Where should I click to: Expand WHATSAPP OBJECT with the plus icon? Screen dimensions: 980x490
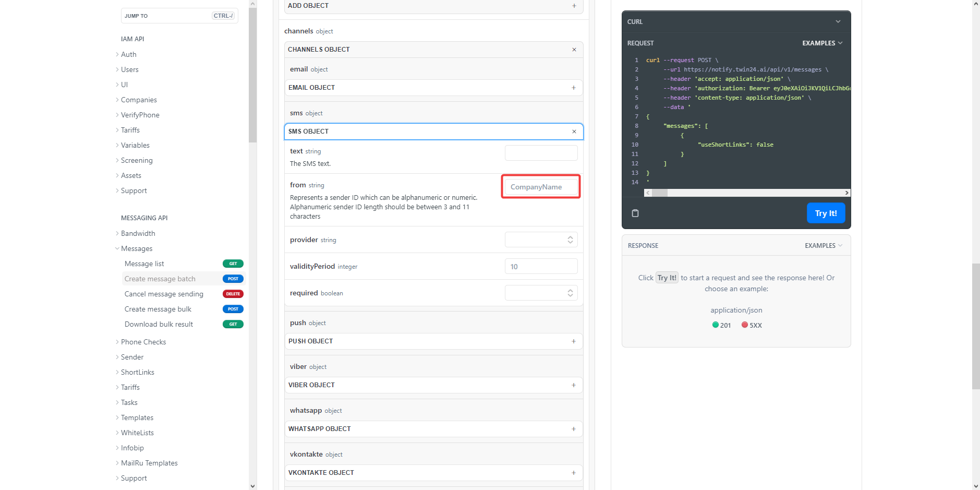(573, 429)
